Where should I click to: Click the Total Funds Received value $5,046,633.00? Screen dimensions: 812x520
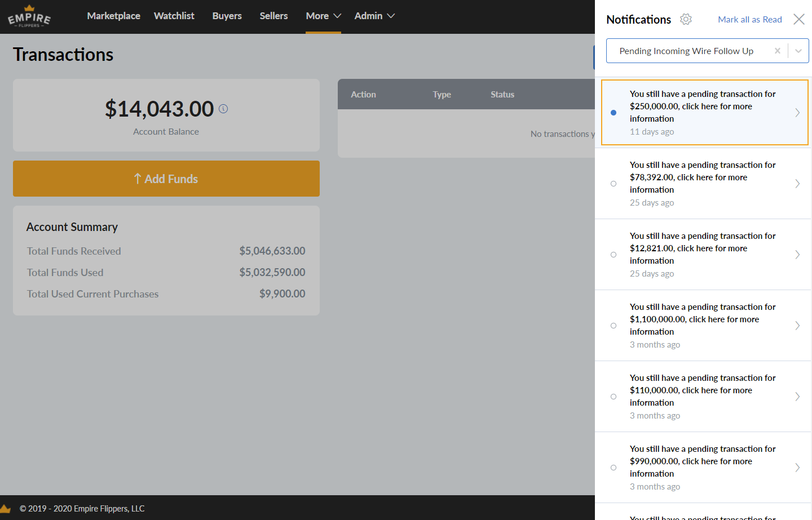[x=272, y=251]
